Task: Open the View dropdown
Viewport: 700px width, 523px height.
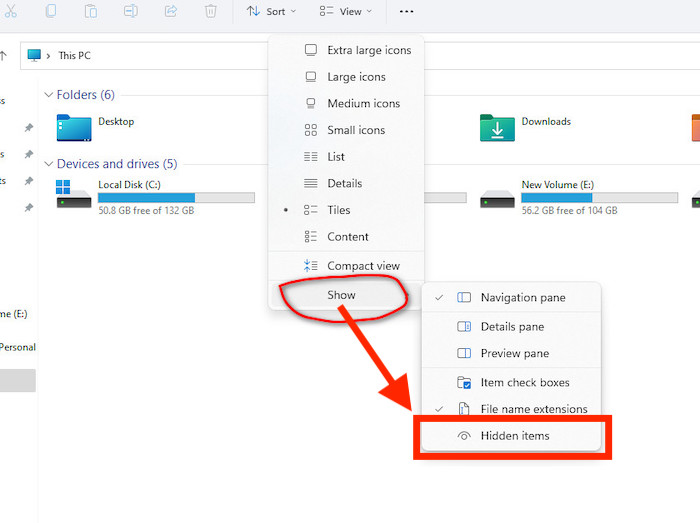Action: (x=346, y=12)
